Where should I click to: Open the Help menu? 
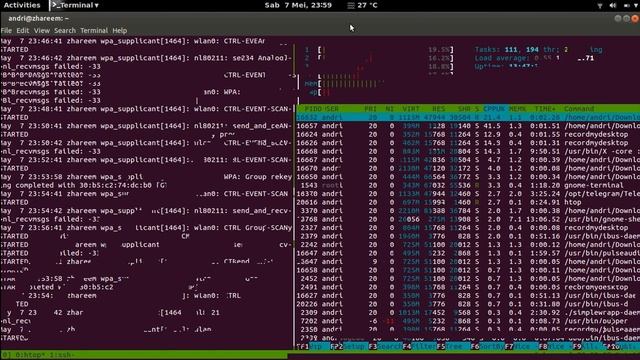click(x=120, y=31)
